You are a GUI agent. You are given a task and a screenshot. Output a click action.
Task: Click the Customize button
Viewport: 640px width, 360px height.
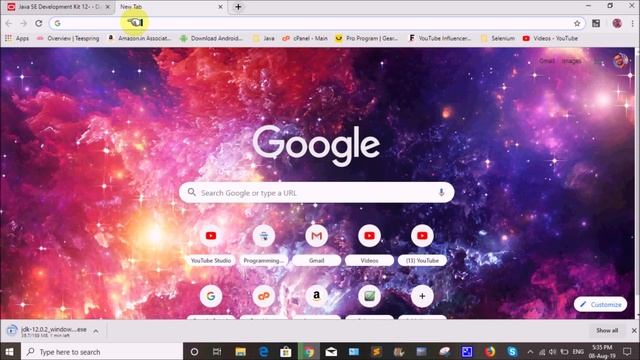(600, 304)
